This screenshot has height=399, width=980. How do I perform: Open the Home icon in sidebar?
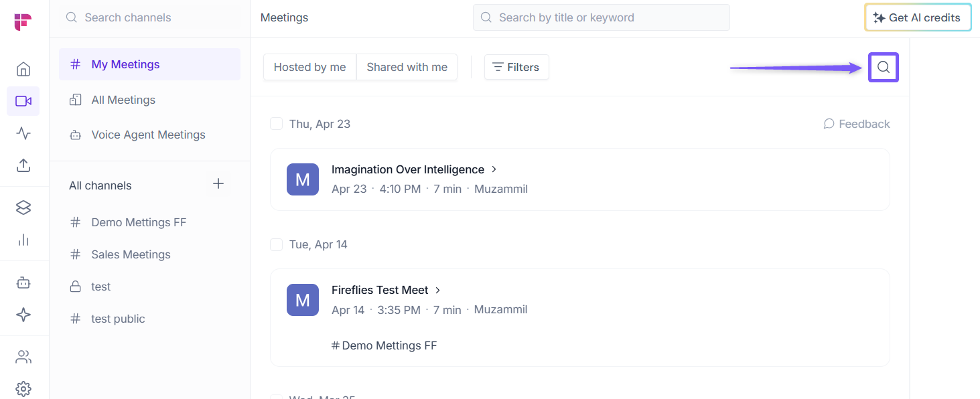[x=23, y=69]
